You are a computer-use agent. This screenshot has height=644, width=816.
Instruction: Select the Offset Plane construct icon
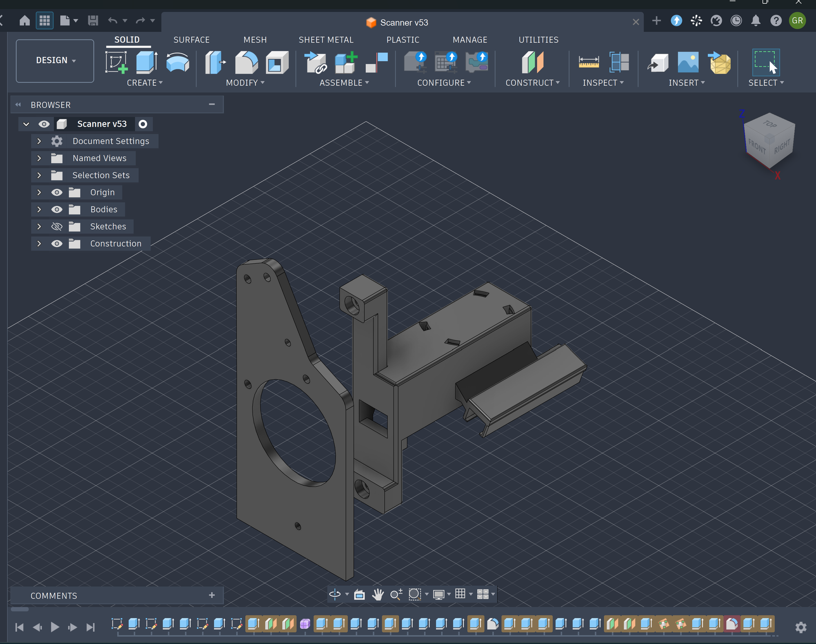tap(532, 62)
